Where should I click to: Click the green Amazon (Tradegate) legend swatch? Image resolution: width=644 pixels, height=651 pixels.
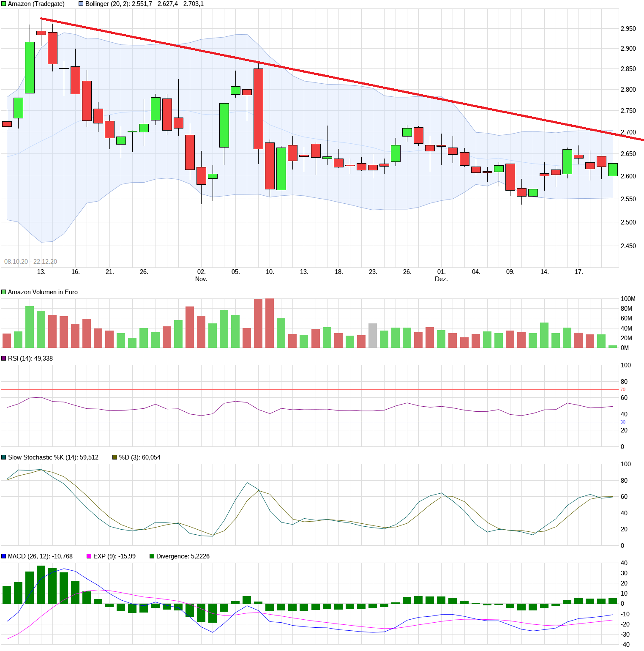pos(4,4)
